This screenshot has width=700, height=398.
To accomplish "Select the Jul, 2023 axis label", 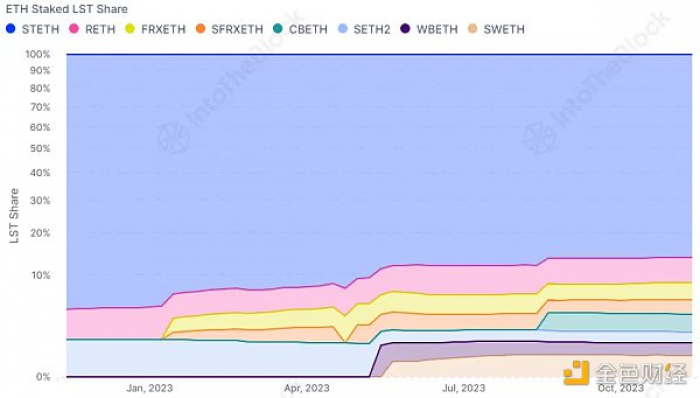I will coord(464,388).
